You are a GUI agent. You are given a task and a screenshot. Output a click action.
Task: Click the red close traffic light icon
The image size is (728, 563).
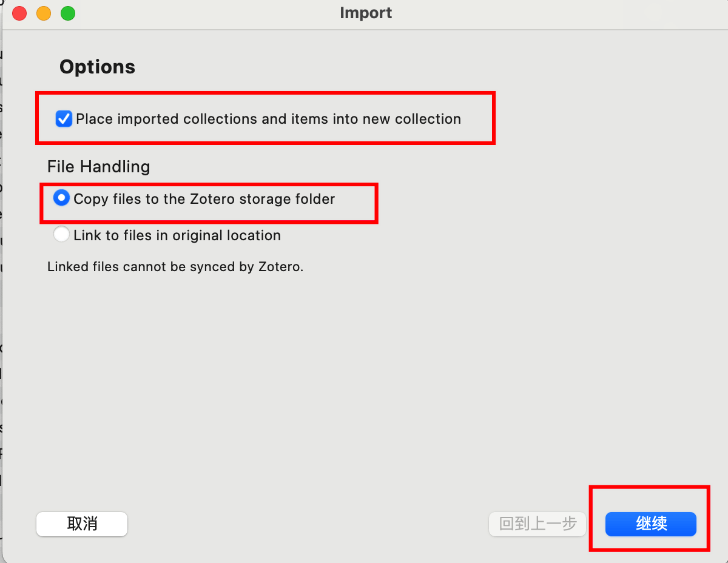point(19,13)
